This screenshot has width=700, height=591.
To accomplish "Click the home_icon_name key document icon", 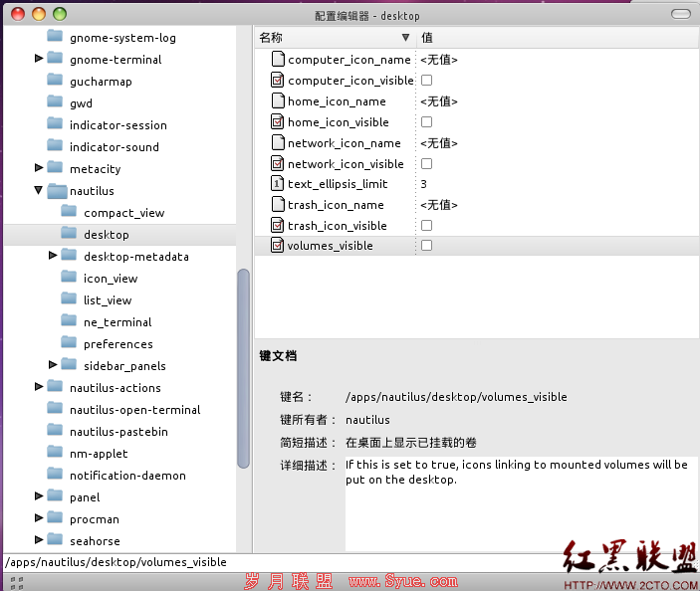I will (278, 100).
